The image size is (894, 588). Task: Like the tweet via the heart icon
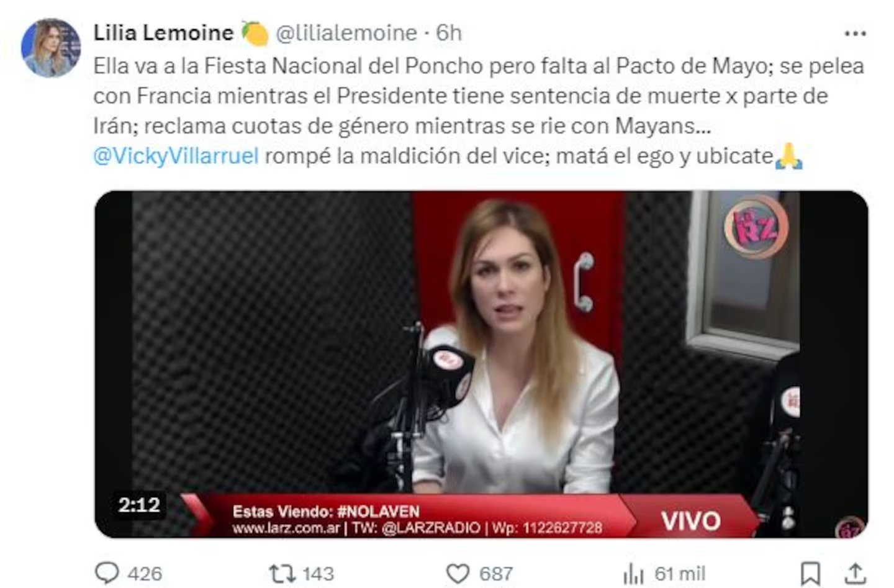458,573
